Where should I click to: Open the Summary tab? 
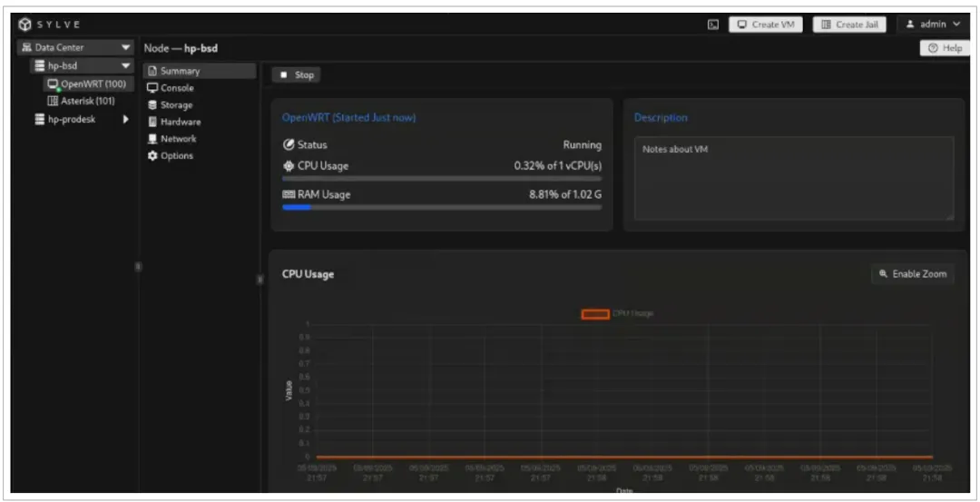tap(200, 72)
